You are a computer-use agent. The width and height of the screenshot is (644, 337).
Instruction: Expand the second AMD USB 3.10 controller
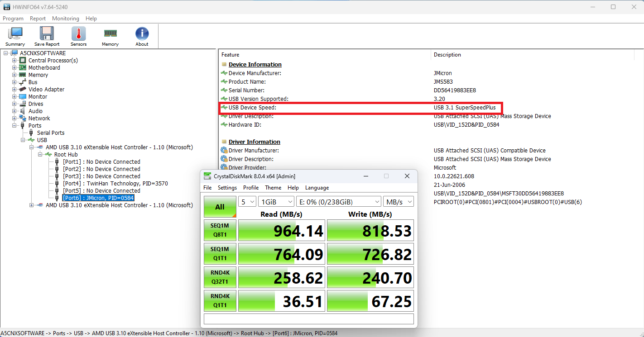tap(32, 205)
